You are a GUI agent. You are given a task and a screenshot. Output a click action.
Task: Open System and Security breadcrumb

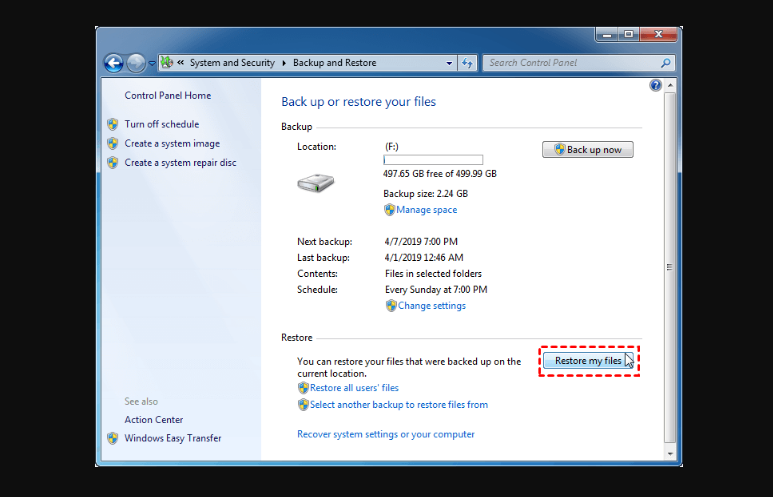click(232, 63)
